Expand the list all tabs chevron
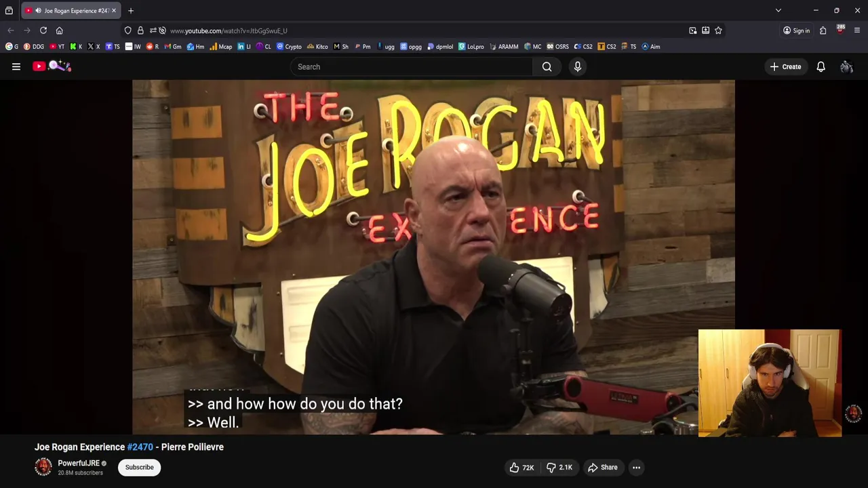The image size is (868, 488). (x=778, y=11)
